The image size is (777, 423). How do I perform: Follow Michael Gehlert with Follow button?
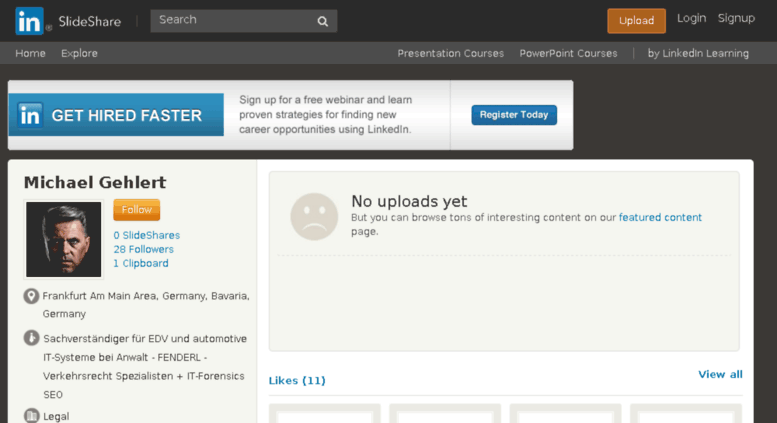(x=137, y=210)
